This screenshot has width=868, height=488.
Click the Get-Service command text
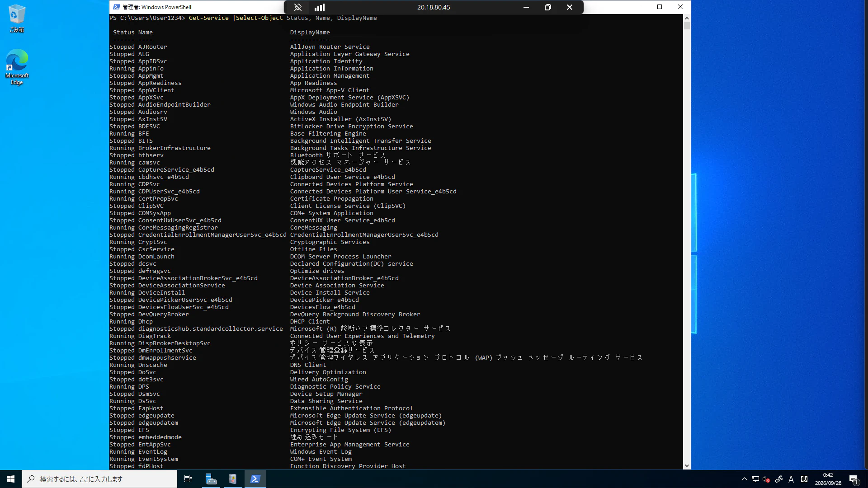tap(208, 18)
